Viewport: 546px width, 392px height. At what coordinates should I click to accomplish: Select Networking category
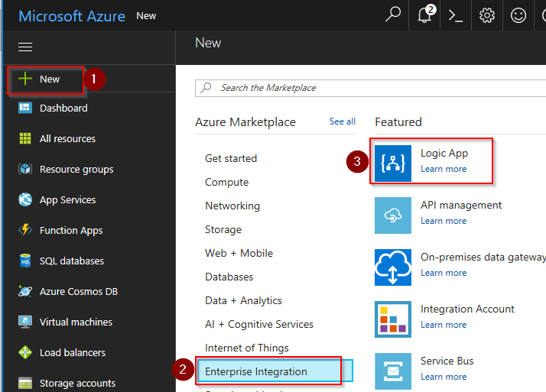(x=232, y=206)
